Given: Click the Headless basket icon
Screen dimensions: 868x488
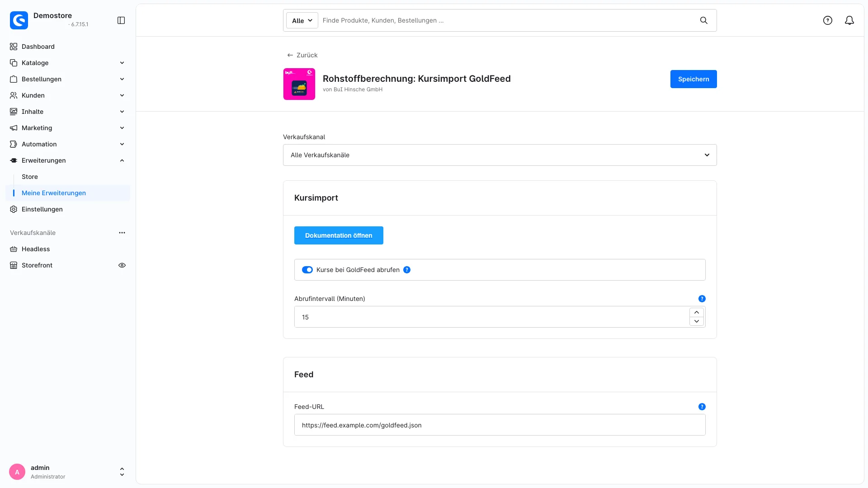Looking at the screenshot, I should click(14, 249).
